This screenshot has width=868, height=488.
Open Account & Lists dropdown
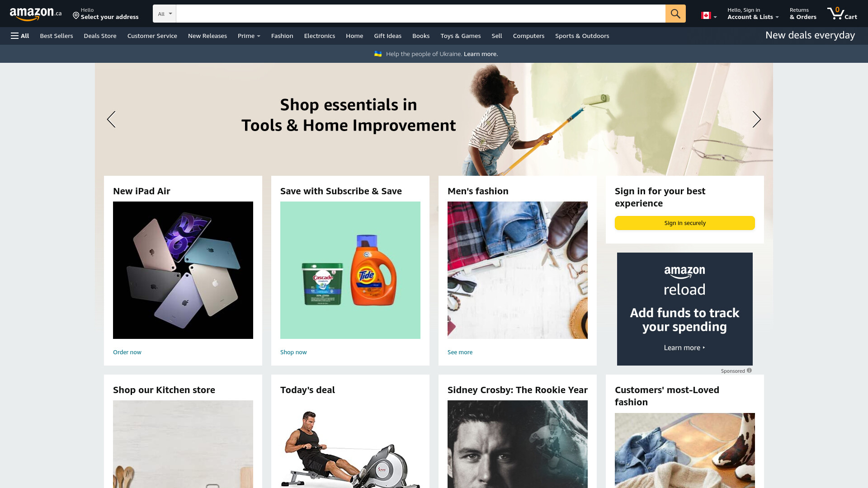753,14
